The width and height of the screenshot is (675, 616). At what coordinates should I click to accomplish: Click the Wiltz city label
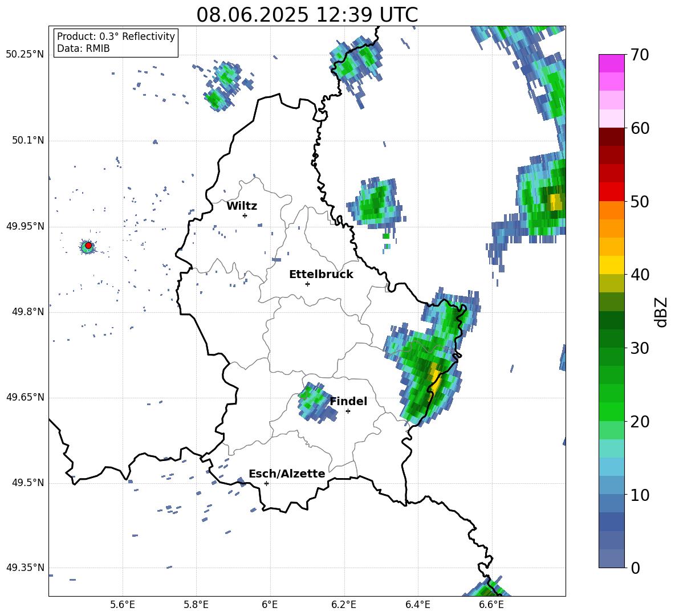click(242, 206)
